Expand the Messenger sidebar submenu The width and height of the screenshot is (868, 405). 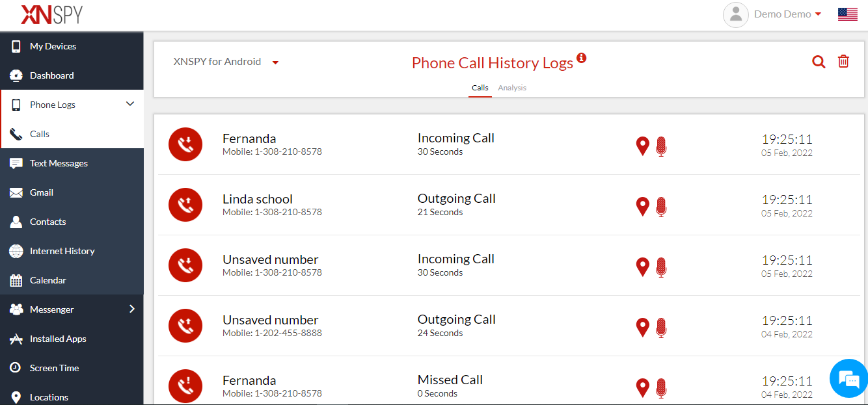click(x=131, y=309)
